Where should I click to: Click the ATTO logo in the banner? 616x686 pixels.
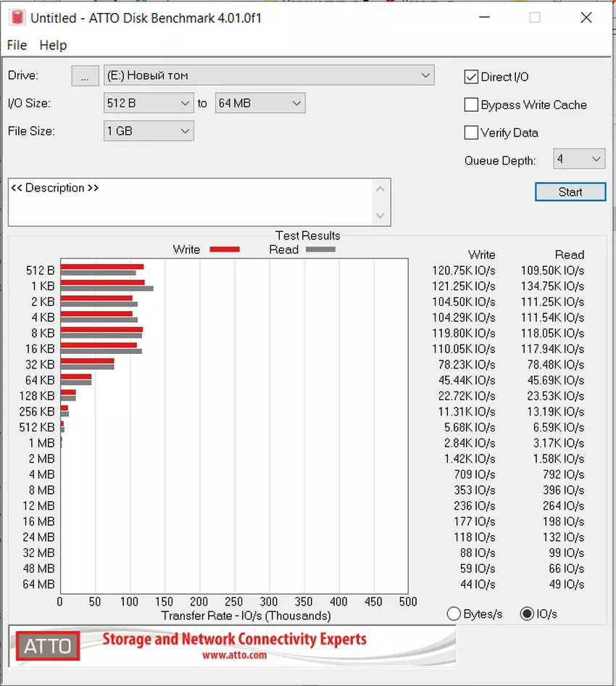click(x=48, y=645)
